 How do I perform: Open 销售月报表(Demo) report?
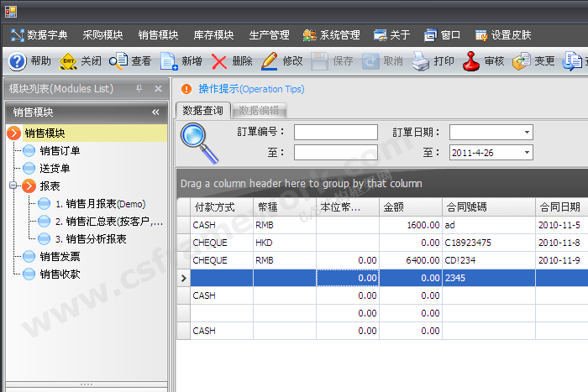coord(99,203)
